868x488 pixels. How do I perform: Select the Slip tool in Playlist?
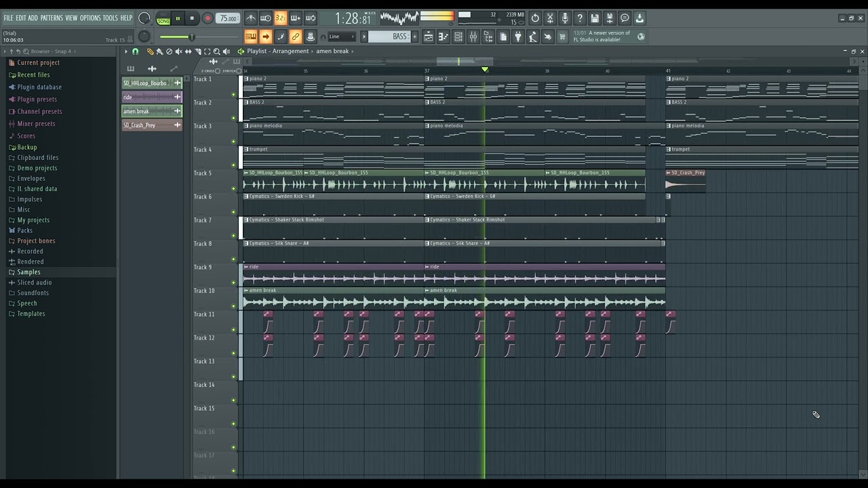tap(188, 52)
